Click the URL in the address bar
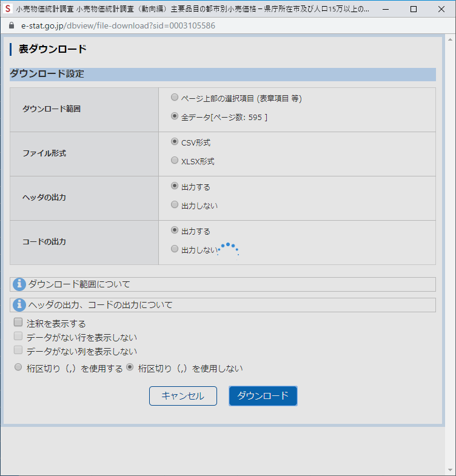The height and width of the screenshot is (476, 456). click(118, 26)
